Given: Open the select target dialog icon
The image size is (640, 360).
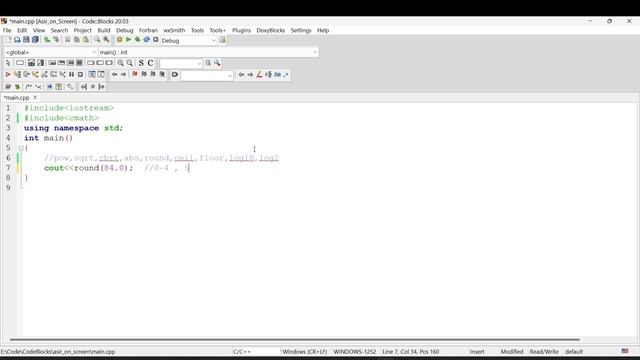Looking at the screenshot, I should pyautogui.click(x=222, y=40).
